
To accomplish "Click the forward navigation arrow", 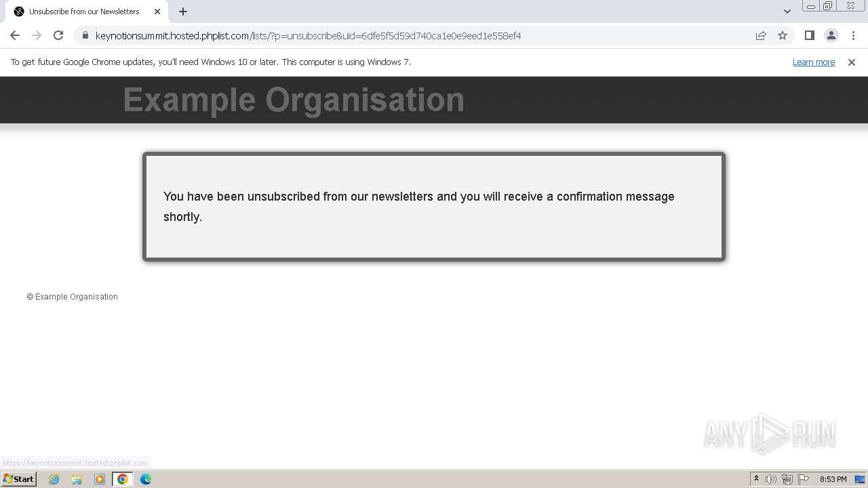I will [37, 35].
